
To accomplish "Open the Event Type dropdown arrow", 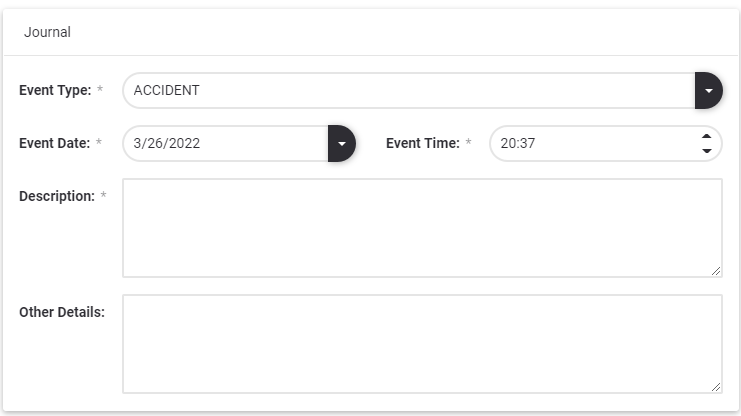I will 708,90.
